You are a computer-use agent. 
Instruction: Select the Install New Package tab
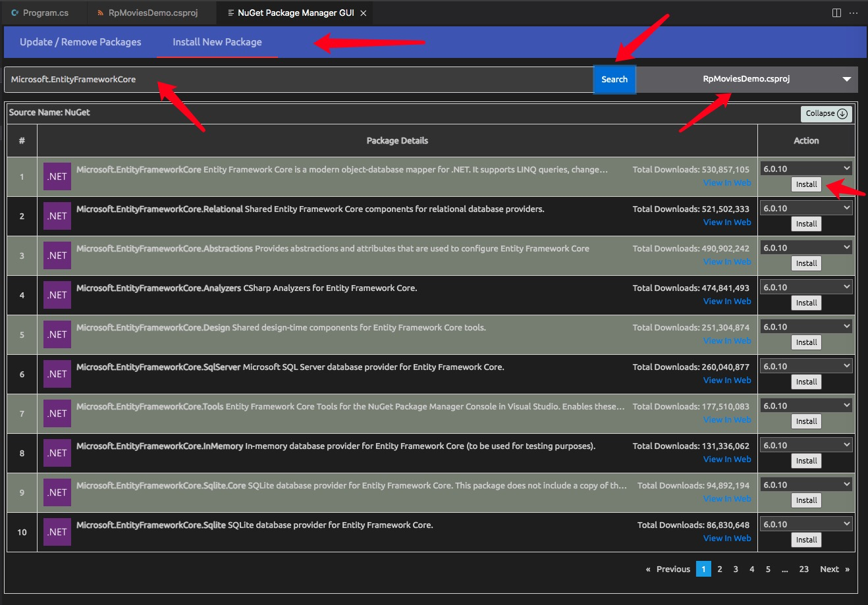217,42
